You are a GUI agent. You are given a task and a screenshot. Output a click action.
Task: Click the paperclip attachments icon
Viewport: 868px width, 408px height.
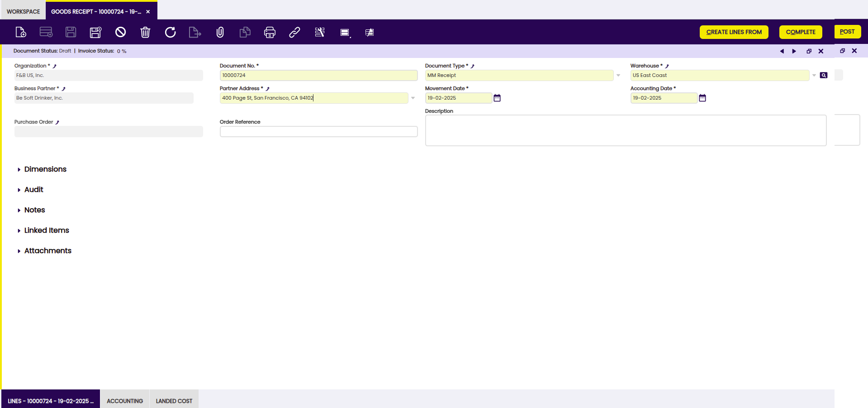(x=220, y=32)
